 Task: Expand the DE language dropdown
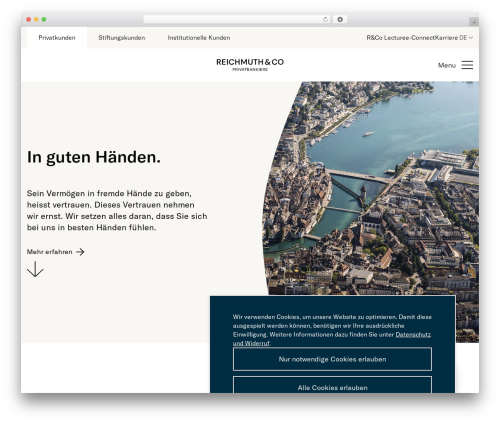tap(466, 38)
